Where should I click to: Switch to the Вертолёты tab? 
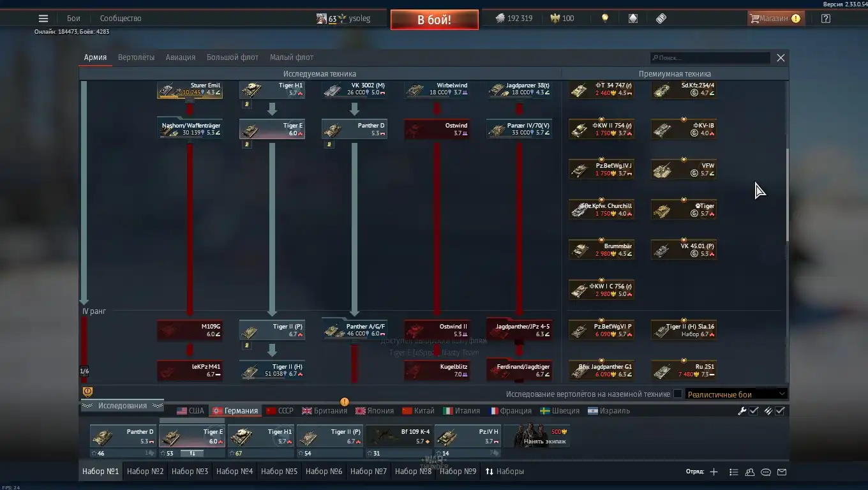pos(136,57)
